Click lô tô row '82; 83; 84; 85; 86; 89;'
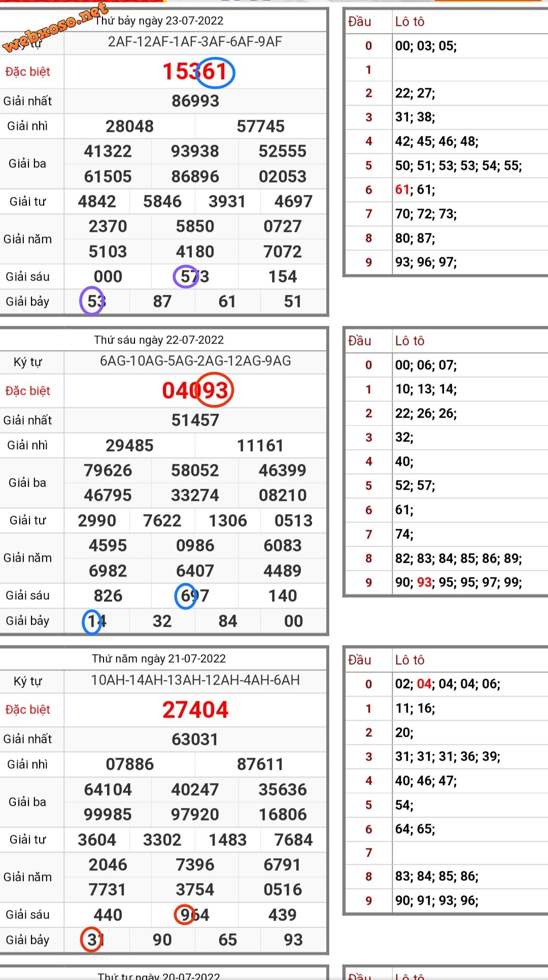 459,559
